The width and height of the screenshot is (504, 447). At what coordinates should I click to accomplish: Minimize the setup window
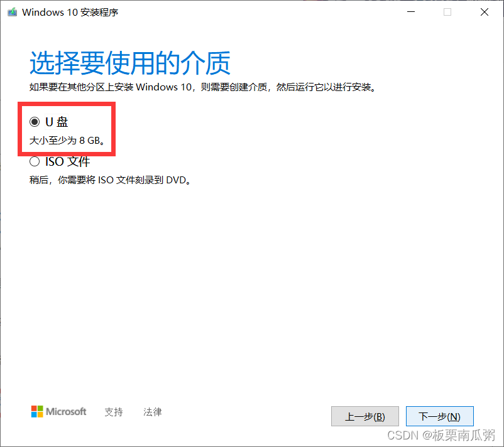411,12
